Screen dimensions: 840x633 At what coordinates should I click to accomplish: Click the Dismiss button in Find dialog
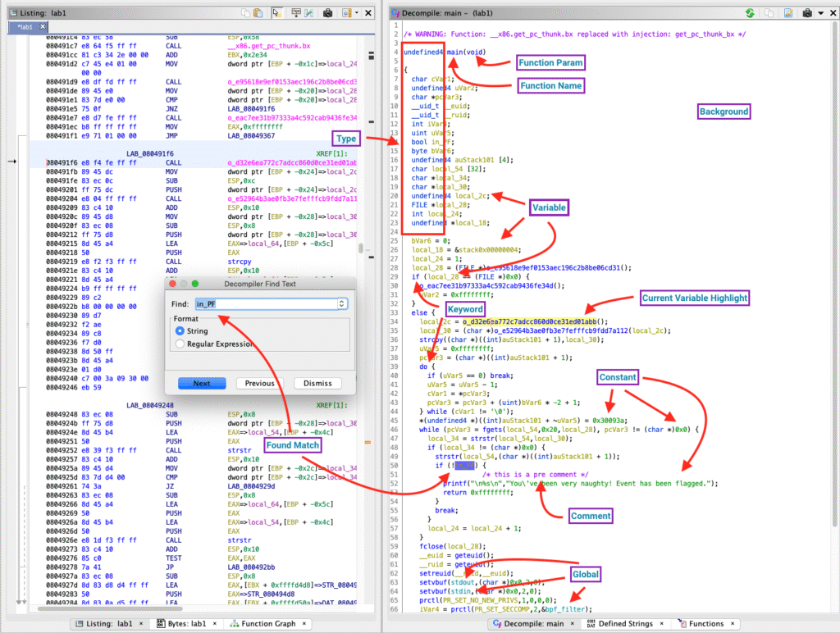(x=317, y=383)
